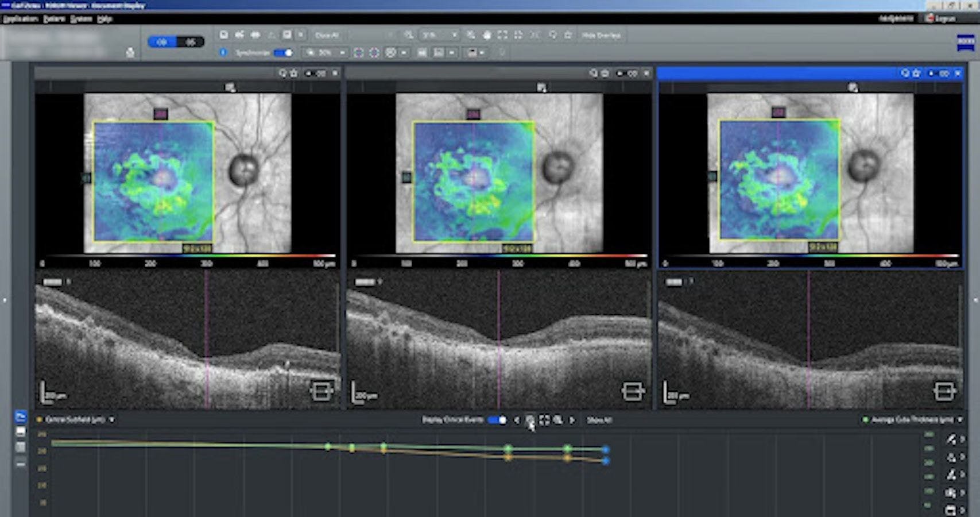
Task: Click the left panel collapse handle
Action: [5, 300]
